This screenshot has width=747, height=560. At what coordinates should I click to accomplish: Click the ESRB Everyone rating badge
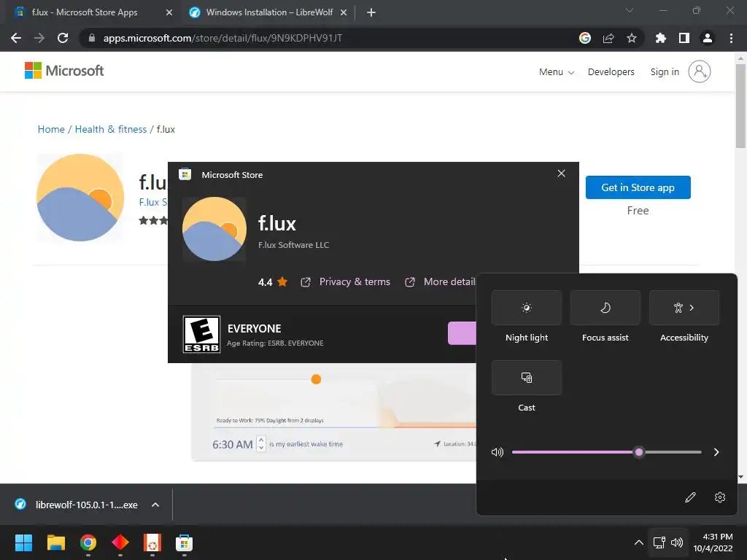[201, 334]
